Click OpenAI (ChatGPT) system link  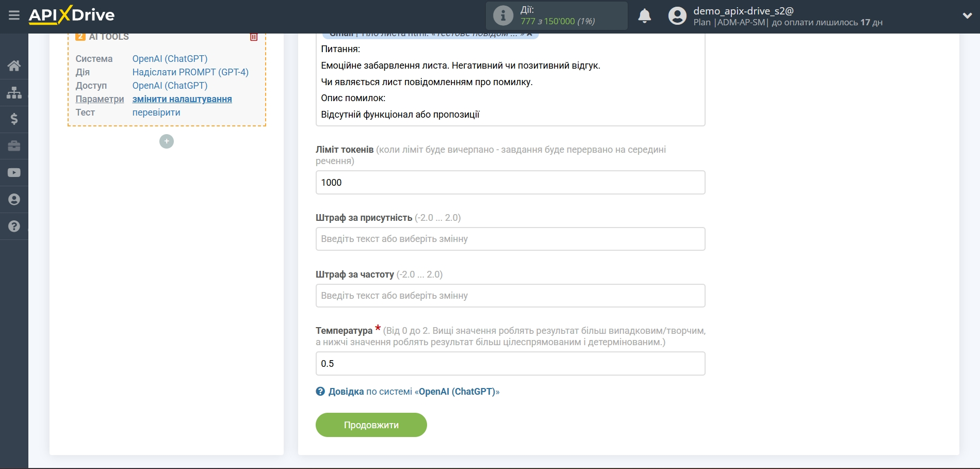click(170, 59)
